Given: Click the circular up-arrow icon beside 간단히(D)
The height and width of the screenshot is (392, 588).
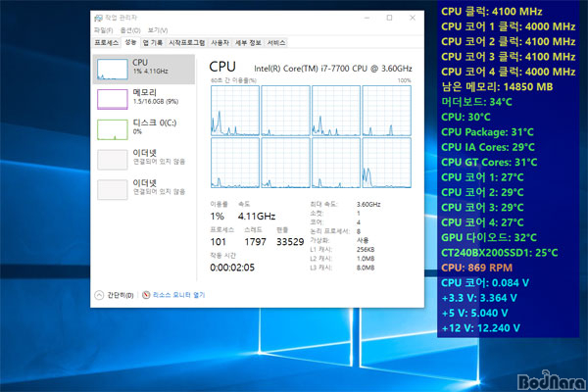Looking at the screenshot, I should pos(99,295).
